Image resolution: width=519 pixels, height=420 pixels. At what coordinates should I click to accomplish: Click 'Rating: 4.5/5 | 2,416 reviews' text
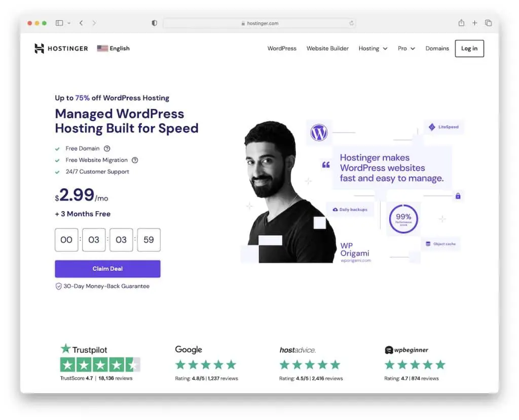(x=311, y=378)
